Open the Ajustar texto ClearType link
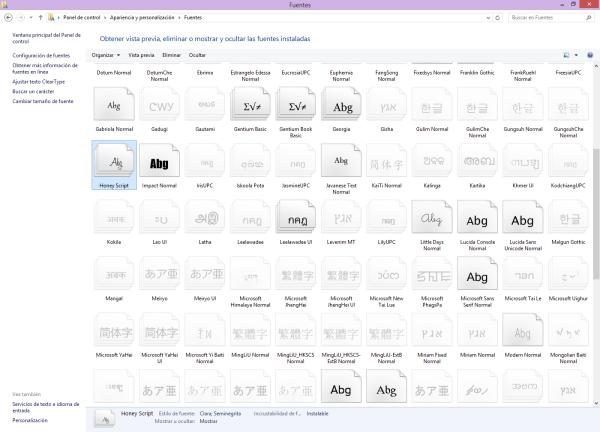The height and width of the screenshot is (432, 600). (x=39, y=81)
